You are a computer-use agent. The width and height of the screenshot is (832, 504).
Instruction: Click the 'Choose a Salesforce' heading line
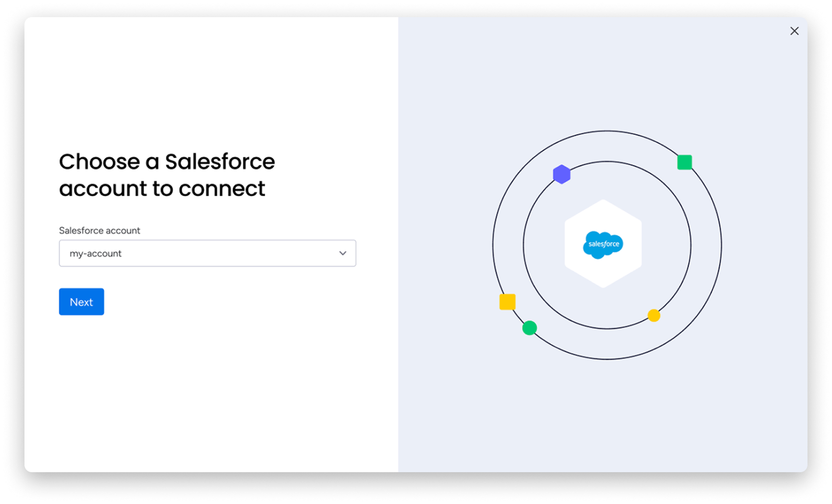pyautogui.click(x=166, y=162)
